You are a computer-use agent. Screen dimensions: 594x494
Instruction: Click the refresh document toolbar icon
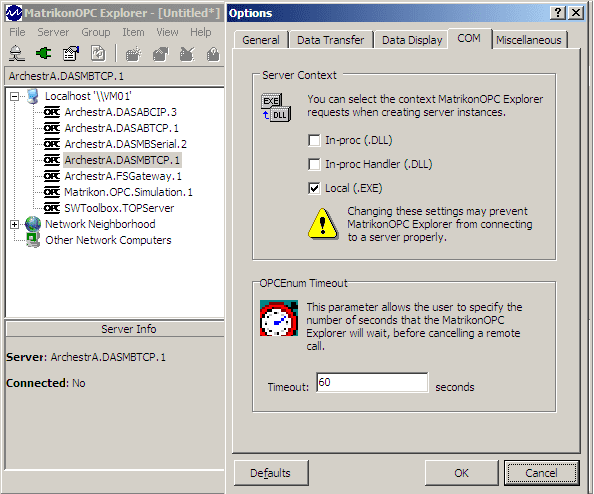[98, 53]
